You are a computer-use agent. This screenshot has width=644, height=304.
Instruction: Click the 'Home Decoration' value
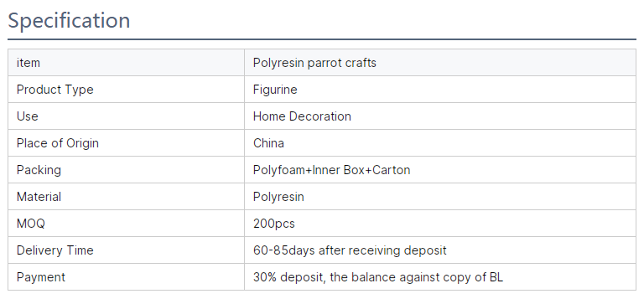tap(302, 116)
